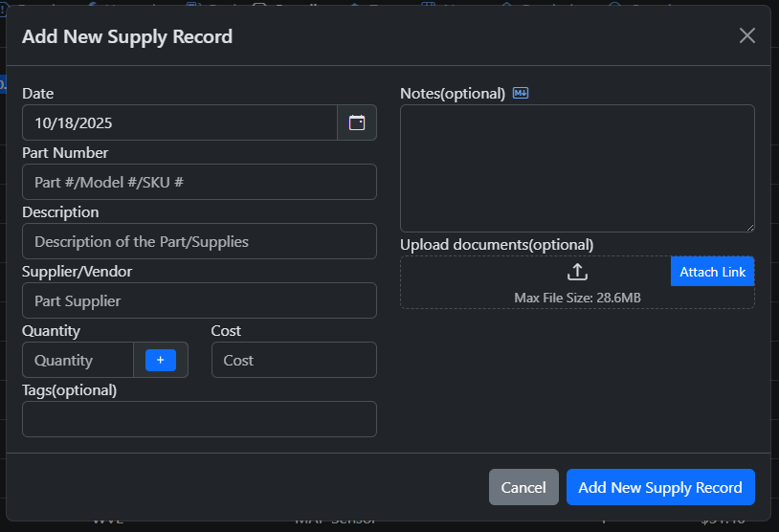Viewport: 779px width, 532px height.
Task: Click inside the Notes text area
Action: coord(577,167)
